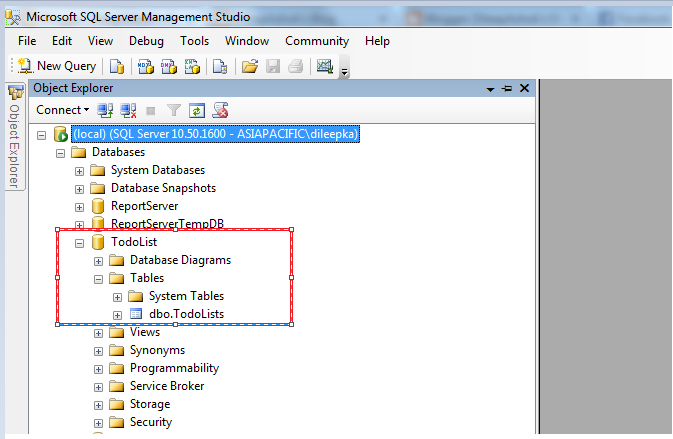Click the Disconnect icon in Object Explorer
This screenshot has height=439, width=673.
pos(128,111)
